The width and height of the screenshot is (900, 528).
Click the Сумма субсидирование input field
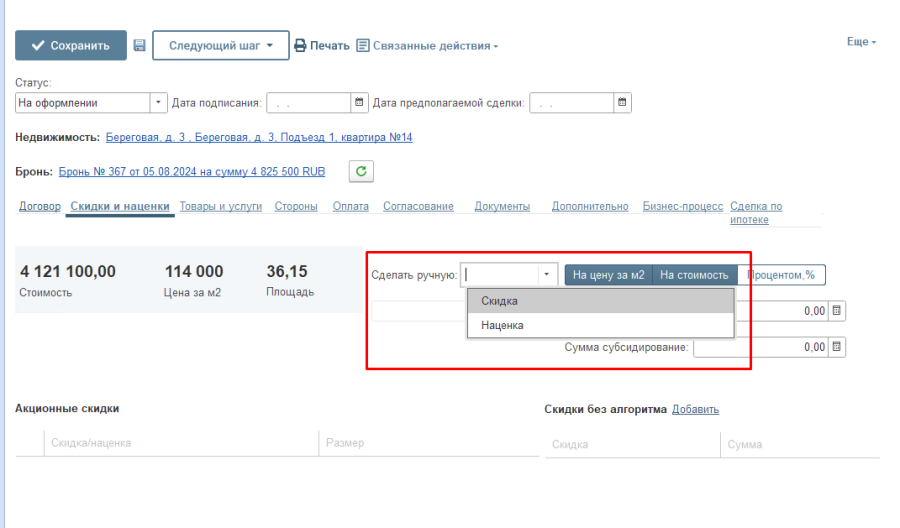coord(759,347)
